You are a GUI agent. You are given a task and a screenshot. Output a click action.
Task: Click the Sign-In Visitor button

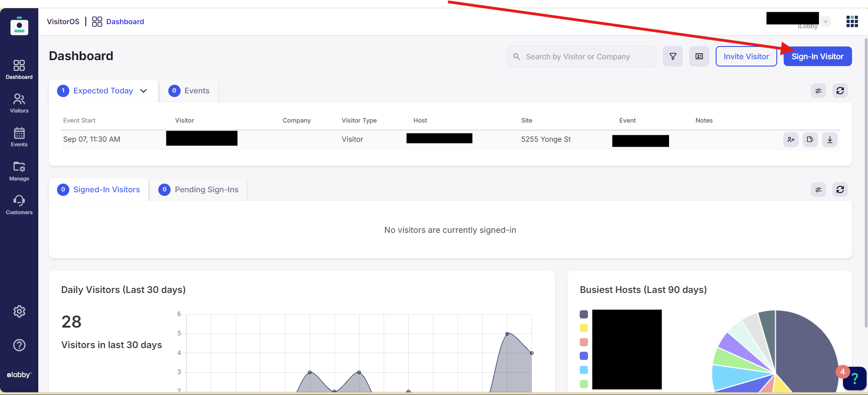[x=817, y=56]
